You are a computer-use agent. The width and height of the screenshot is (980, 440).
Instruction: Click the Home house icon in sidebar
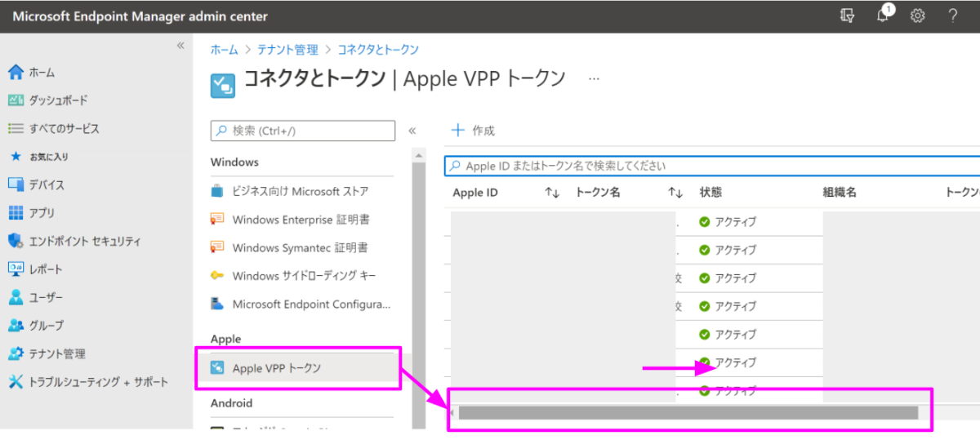16,72
